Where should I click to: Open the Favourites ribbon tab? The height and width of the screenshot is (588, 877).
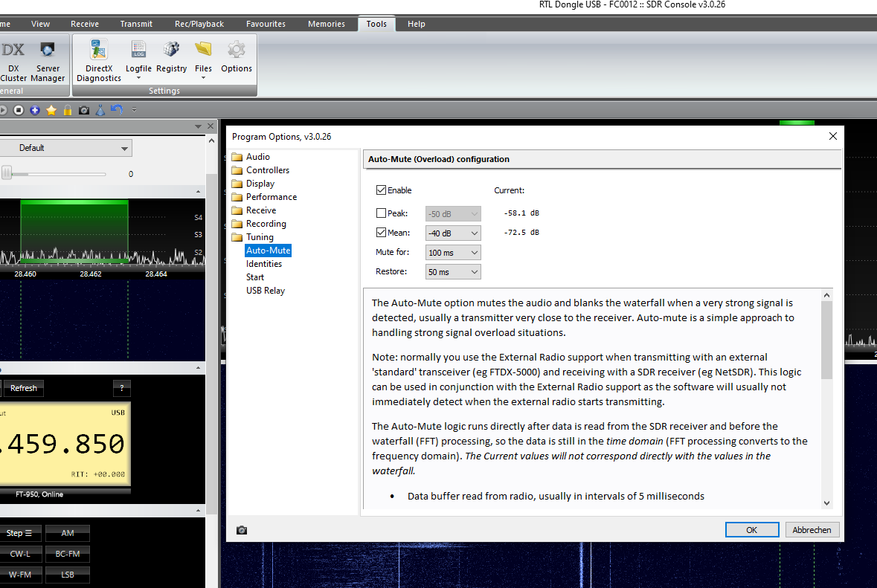pyautogui.click(x=266, y=24)
